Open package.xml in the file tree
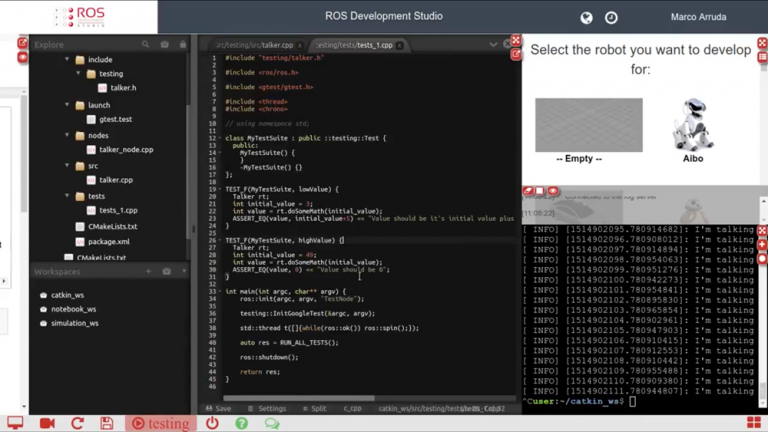 [108, 241]
